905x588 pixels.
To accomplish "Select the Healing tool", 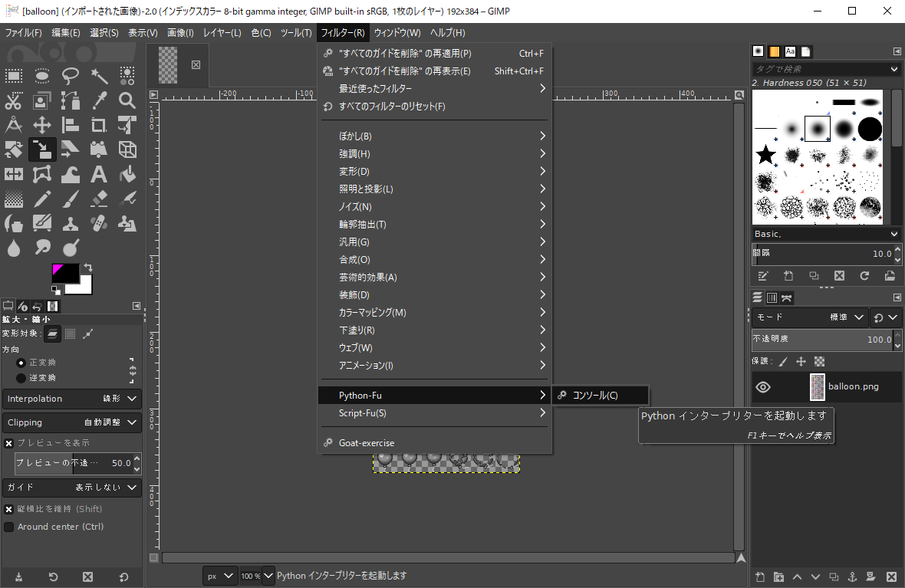I will [x=100, y=223].
